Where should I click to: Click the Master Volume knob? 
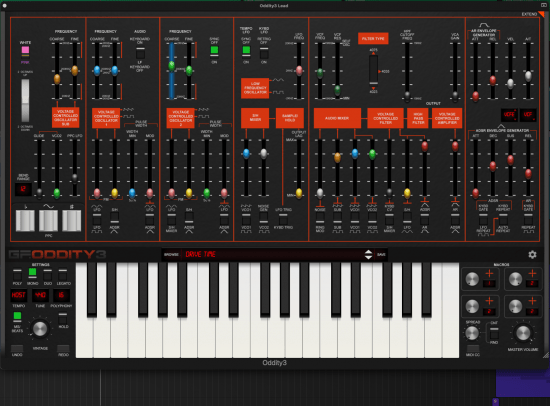(523, 333)
